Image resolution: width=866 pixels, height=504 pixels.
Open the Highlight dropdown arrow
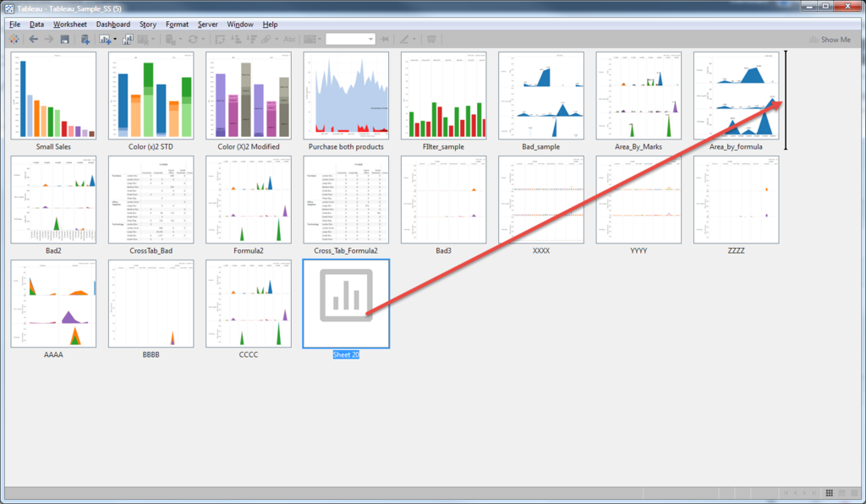pyautogui.click(x=414, y=39)
